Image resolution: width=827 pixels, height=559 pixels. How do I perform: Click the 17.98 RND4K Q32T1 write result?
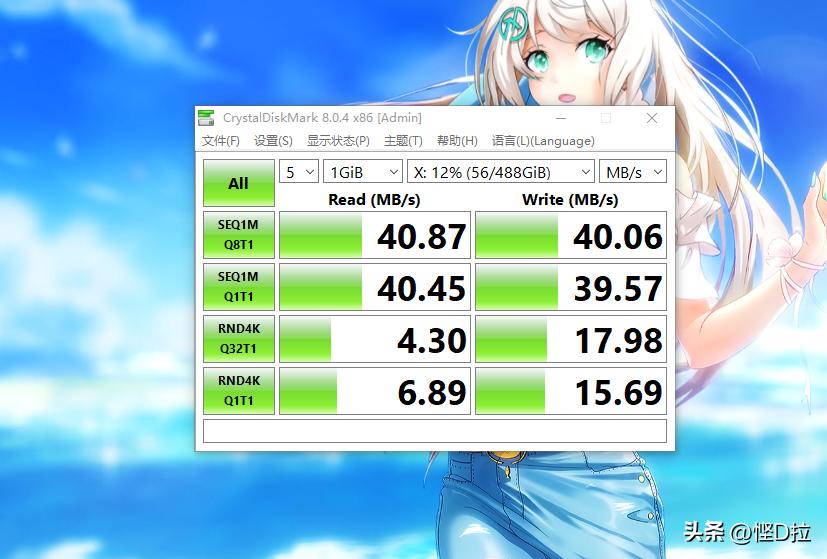pos(571,339)
